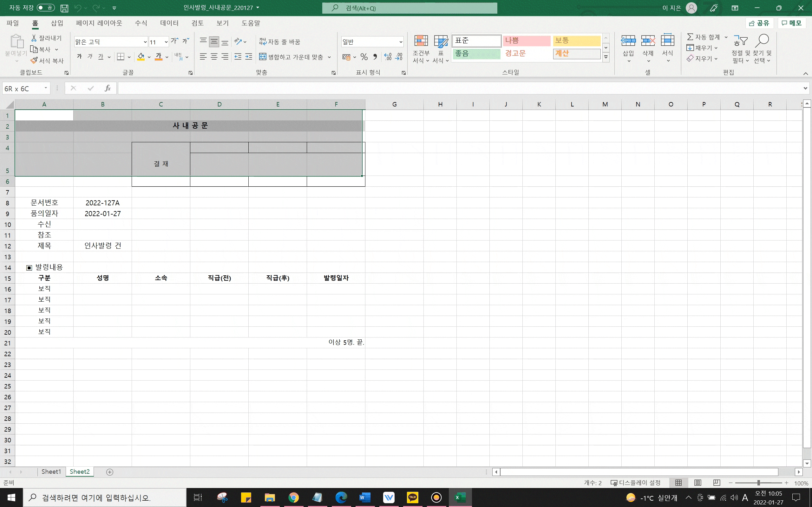Viewport: 812px width, 507px height.
Task: Open the font name dropdown (맑은 고딕)
Action: pyautogui.click(x=145, y=42)
